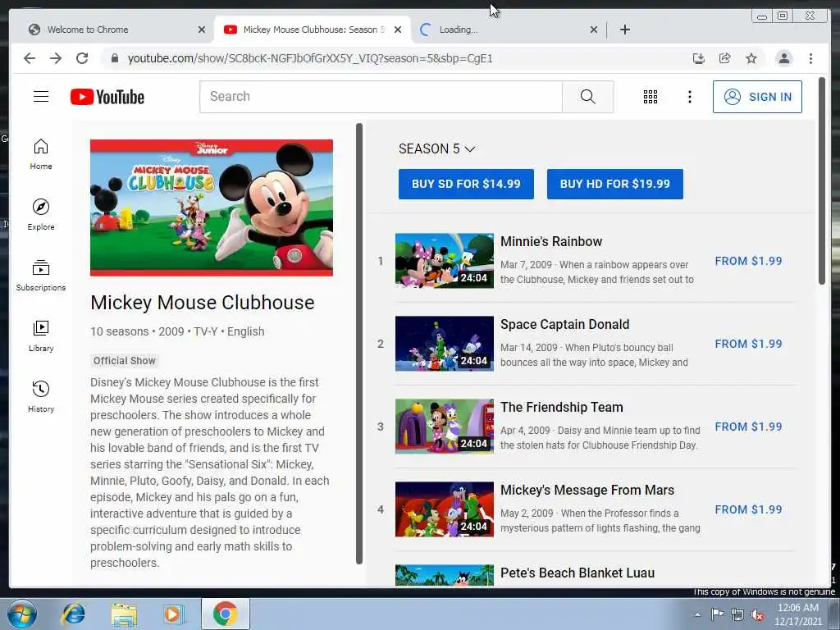Click FROM $1.99 for The Friendship Team
Viewport: 840px width, 630px height.
748,427
